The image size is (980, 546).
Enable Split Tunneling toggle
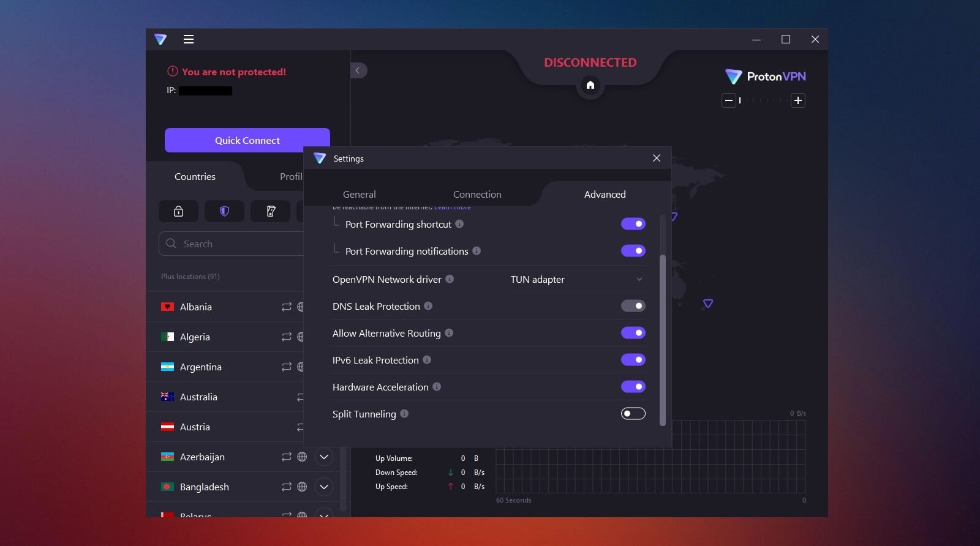click(x=633, y=414)
